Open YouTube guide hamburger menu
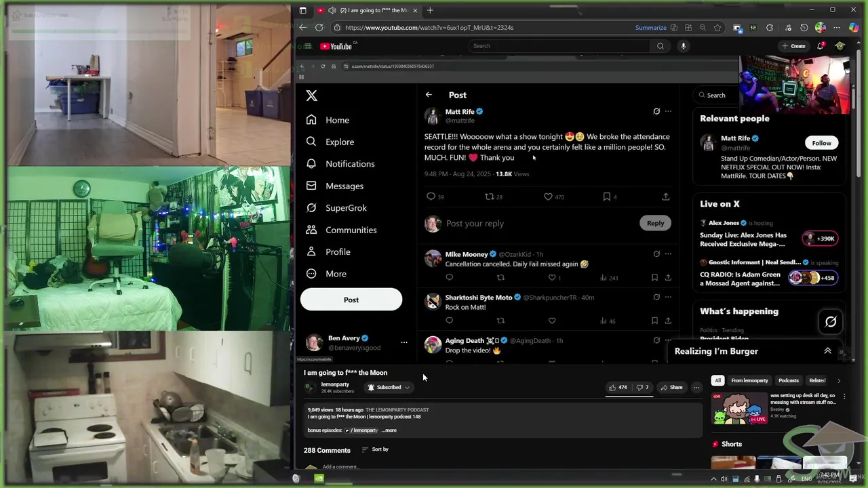 308,46
